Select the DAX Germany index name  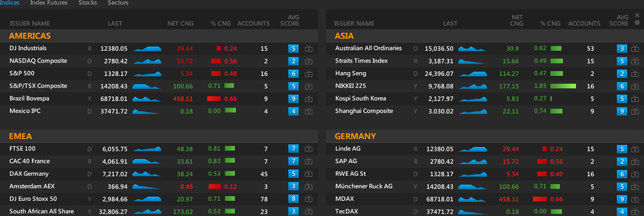29,173
